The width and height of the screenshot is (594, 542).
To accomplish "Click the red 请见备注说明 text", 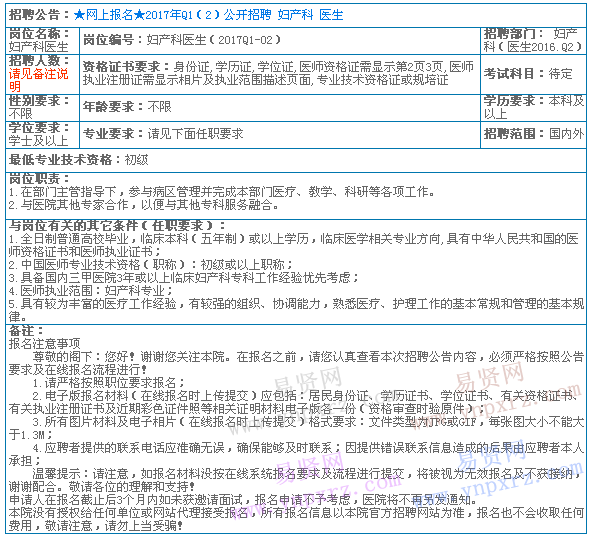I will pos(38,80).
